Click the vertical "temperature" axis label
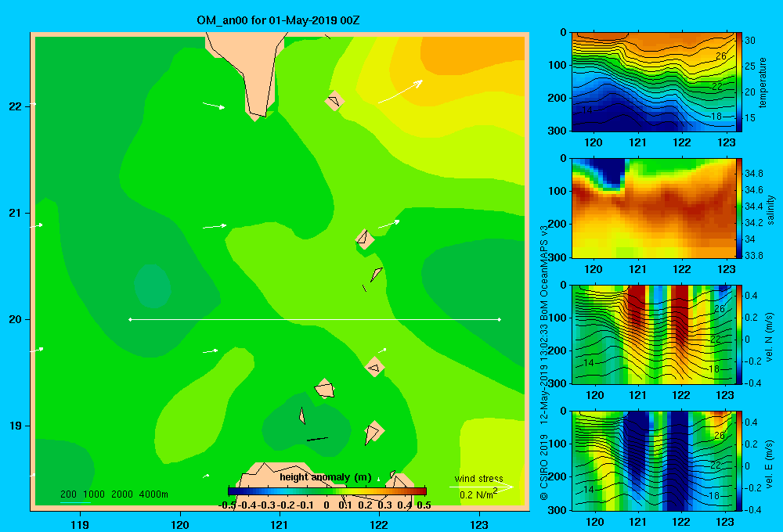This screenshot has width=783, height=532. (x=763, y=82)
